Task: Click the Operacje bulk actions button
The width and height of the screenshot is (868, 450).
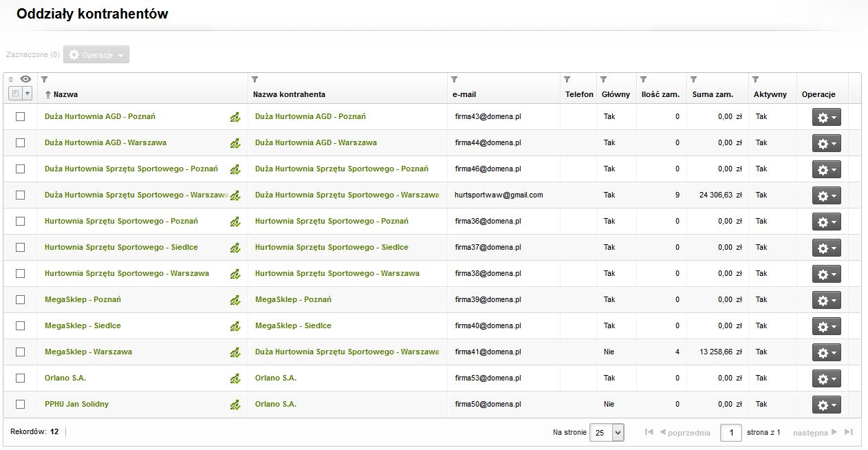Action: point(96,55)
